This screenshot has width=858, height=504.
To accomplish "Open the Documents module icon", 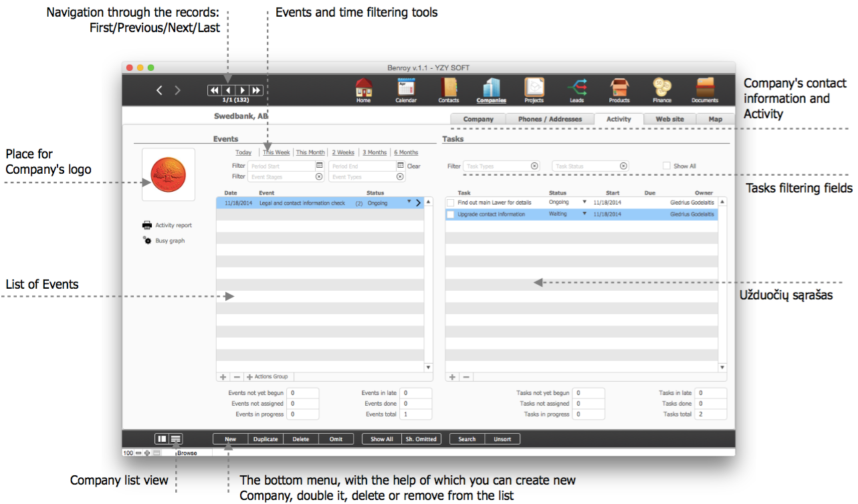I will (x=705, y=88).
